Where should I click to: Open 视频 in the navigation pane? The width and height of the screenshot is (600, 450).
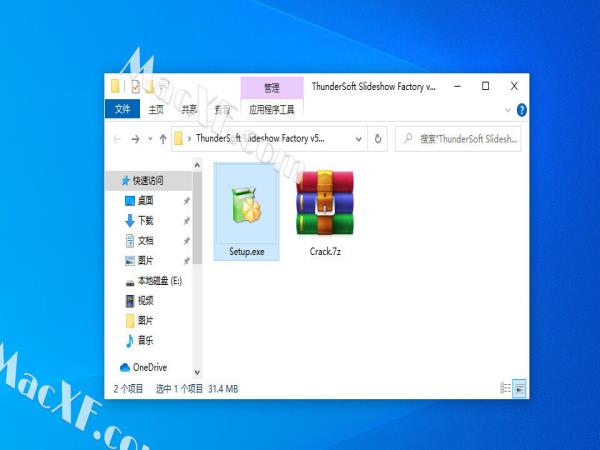(x=145, y=301)
